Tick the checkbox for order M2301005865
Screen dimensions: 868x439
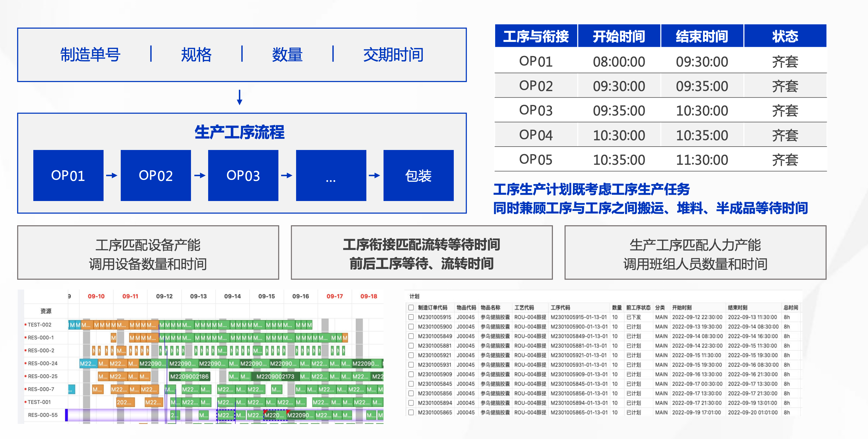click(x=411, y=412)
